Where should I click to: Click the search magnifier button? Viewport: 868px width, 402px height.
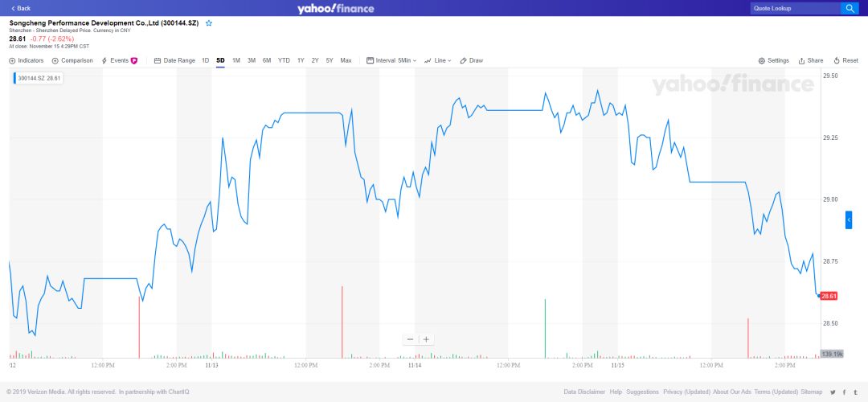pyautogui.click(x=850, y=8)
